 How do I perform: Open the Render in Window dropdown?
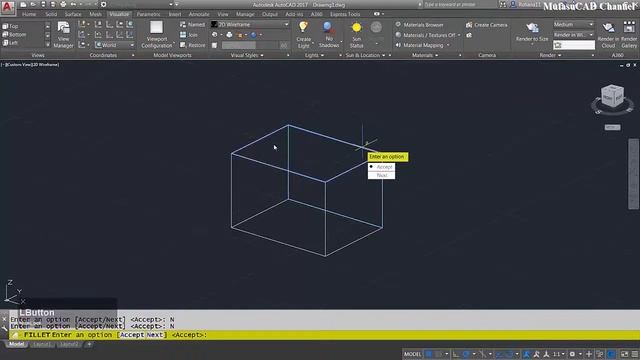(573, 35)
